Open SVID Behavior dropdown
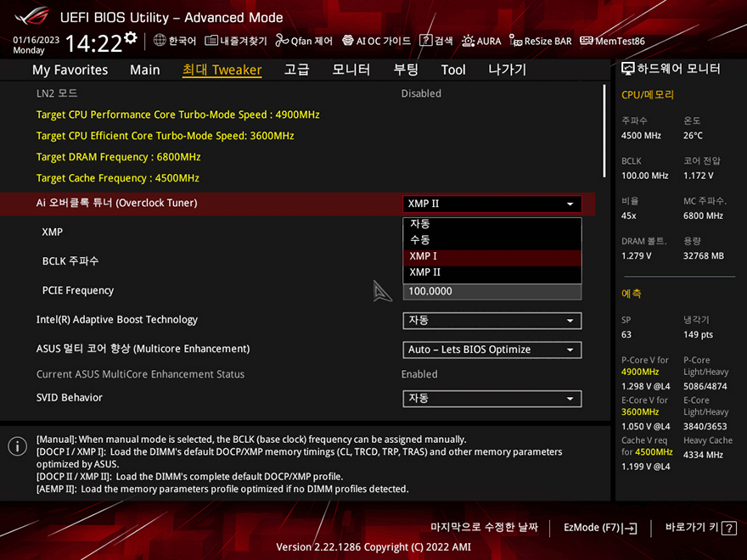This screenshot has height=560, width=747. point(491,399)
